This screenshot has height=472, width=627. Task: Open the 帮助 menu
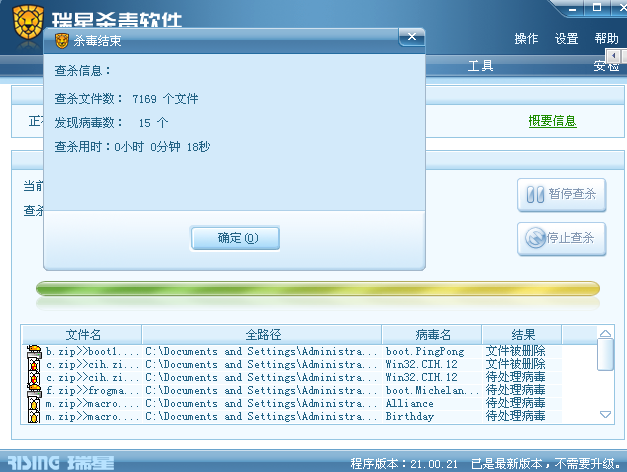pyautogui.click(x=606, y=39)
